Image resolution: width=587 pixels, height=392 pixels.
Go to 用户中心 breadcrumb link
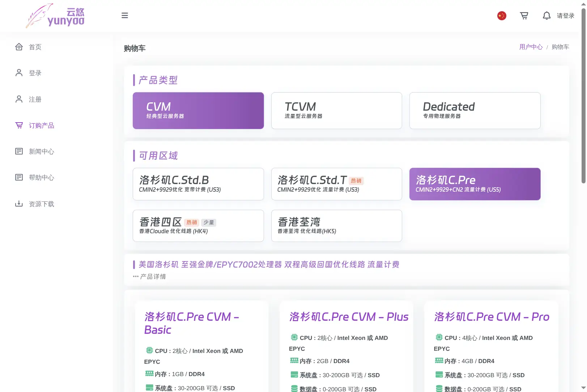[531, 47]
